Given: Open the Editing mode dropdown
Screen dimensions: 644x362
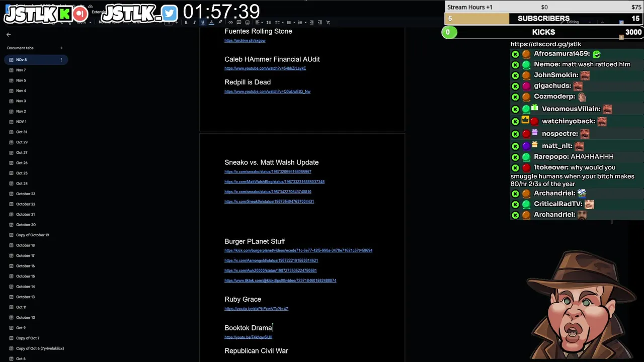Looking at the screenshot, I should (576, 22).
